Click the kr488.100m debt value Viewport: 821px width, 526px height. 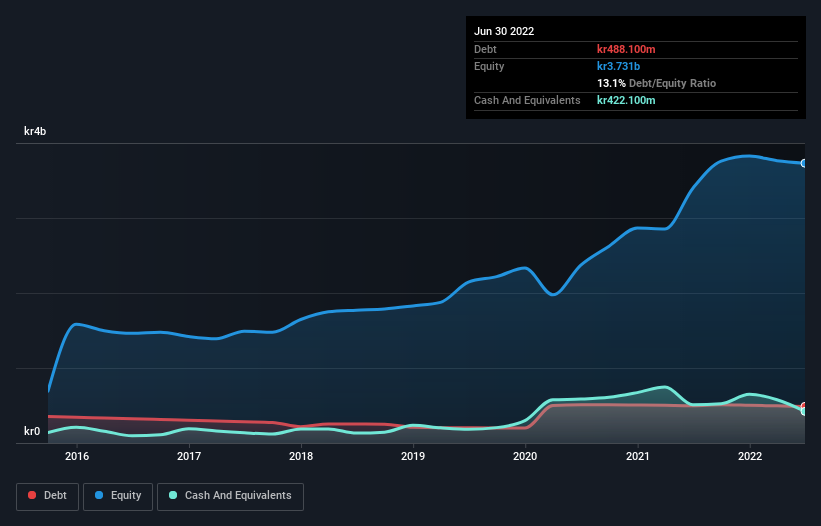tap(626, 49)
